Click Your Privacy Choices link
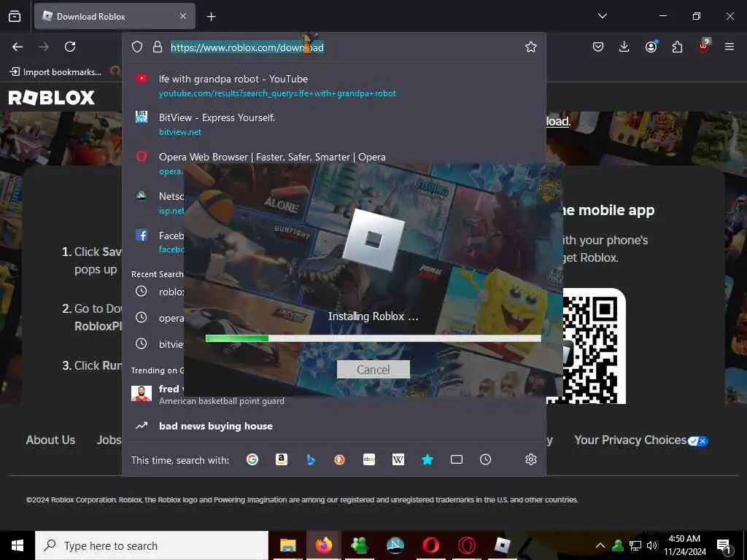The width and height of the screenshot is (747, 560). [x=641, y=440]
